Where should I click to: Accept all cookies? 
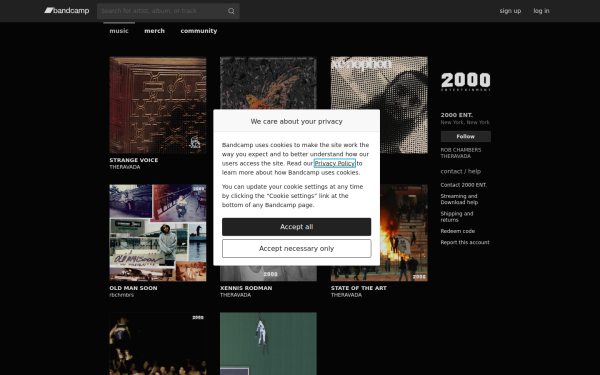click(297, 227)
